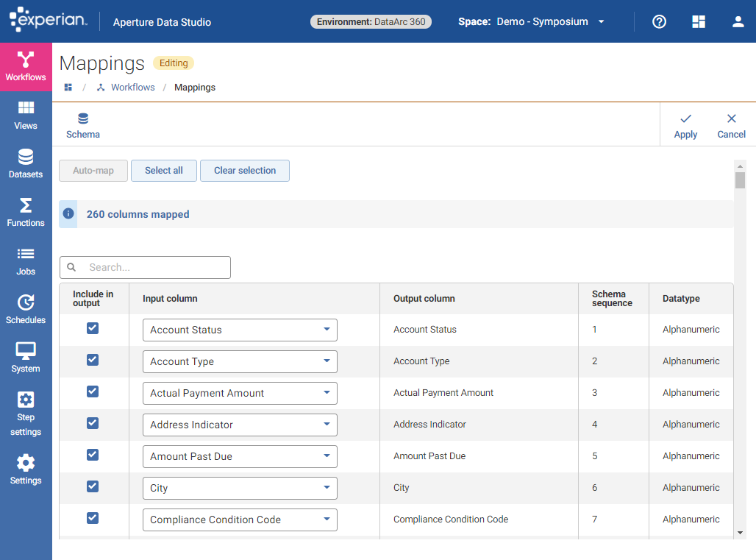
Task: Click the Clear selection button
Action: click(x=245, y=171)
